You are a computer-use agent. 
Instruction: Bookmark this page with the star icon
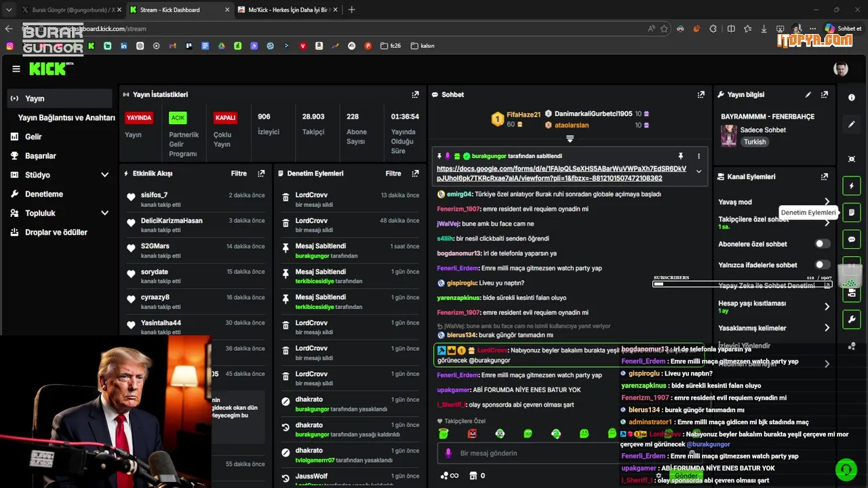click(664, 28)
